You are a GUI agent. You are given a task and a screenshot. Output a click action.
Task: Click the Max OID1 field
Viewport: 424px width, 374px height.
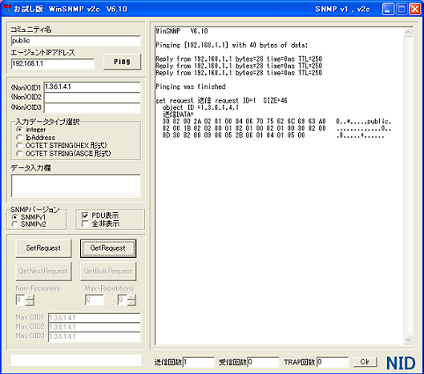tap(94, 318)
